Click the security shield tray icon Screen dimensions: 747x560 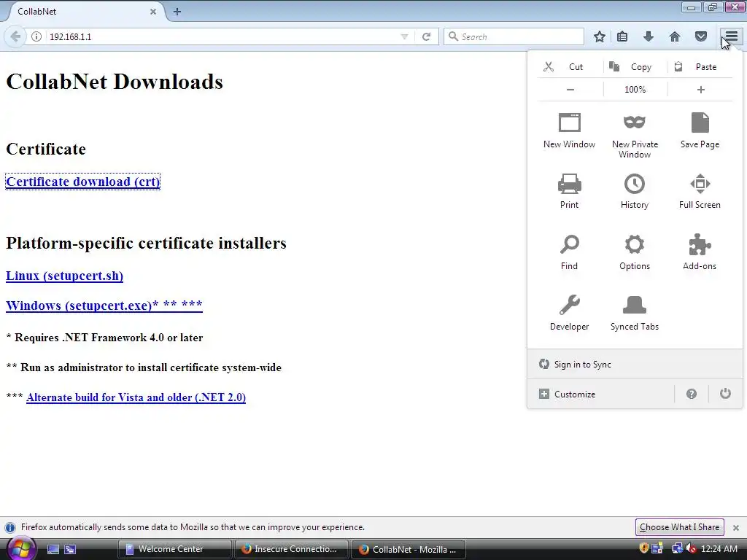pyautogui.click(x=643, y=548)
